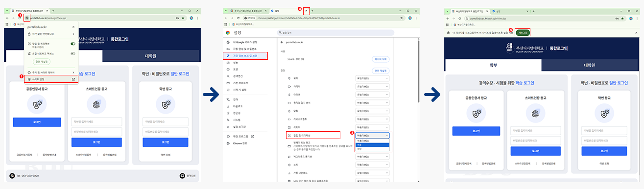Click the 성능 gauge icon in settings sidebar
Screen dimensions: 644x189
[x=228, y=63]
